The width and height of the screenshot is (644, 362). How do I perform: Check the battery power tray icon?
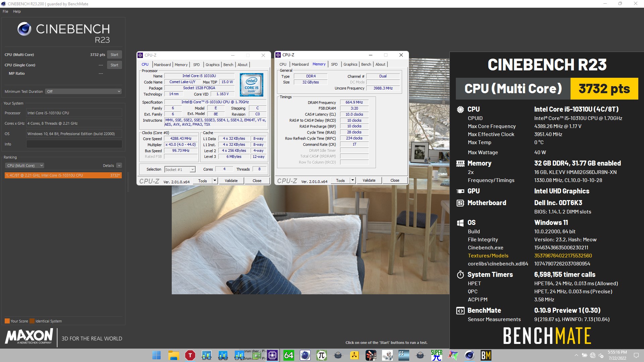click(x=584, y=355)
